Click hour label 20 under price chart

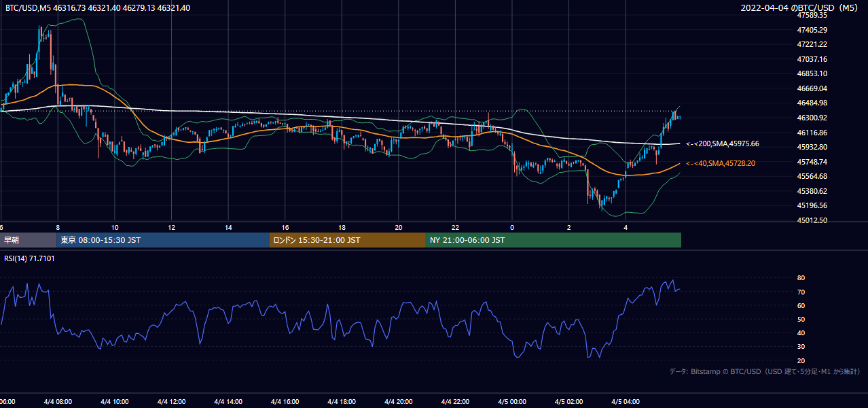pos(399,228)
